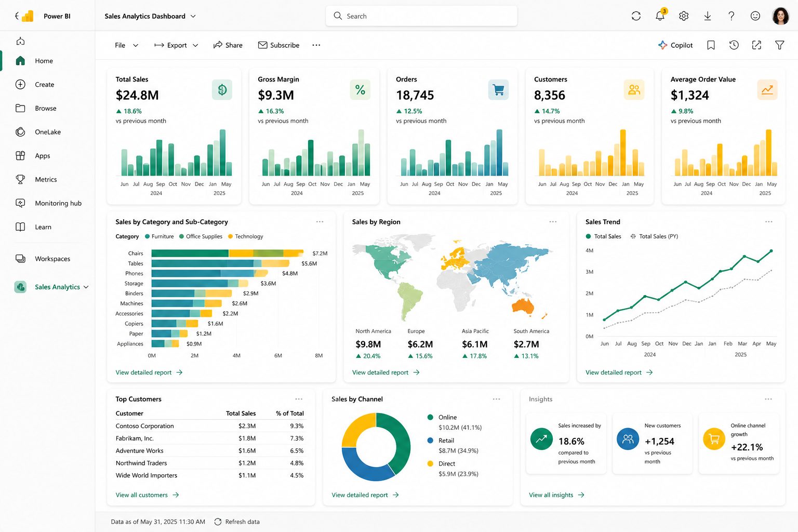
Task: Toggle Total Sales trend legend series
Action: tap(604, 236)
